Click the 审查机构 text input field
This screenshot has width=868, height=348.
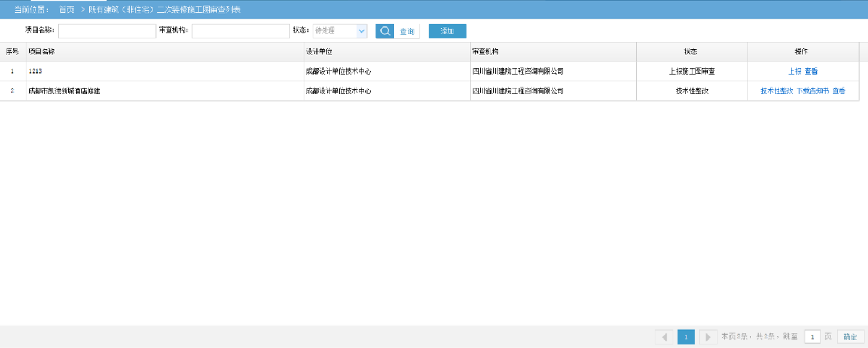tap(240, 31)
